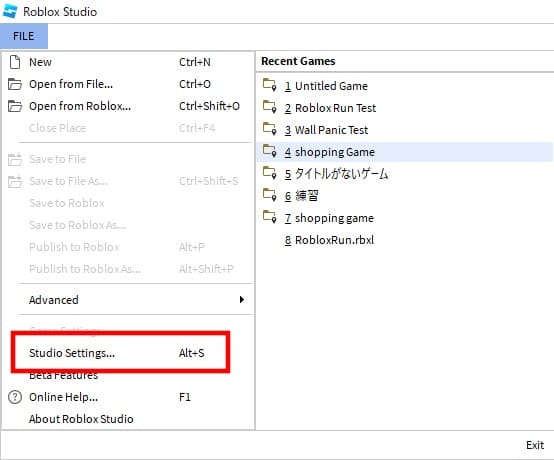Click the Open from Roblox folder icon

click(x=15, y=106)
